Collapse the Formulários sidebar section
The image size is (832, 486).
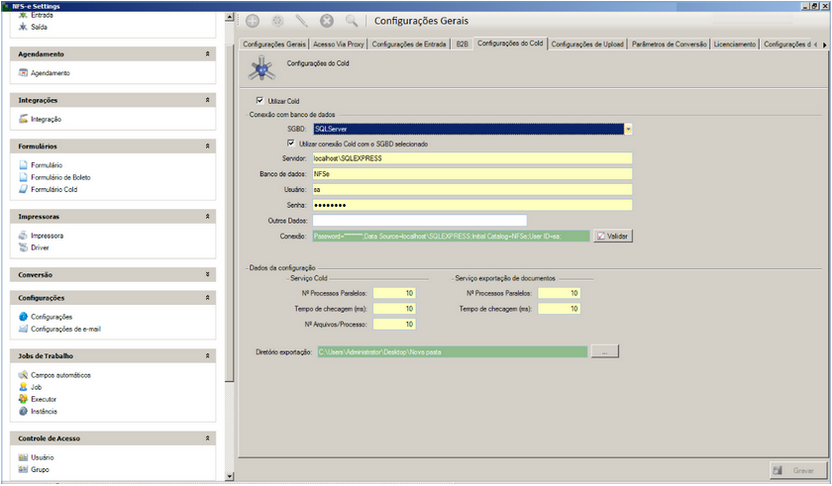click(x=207, y=146)
